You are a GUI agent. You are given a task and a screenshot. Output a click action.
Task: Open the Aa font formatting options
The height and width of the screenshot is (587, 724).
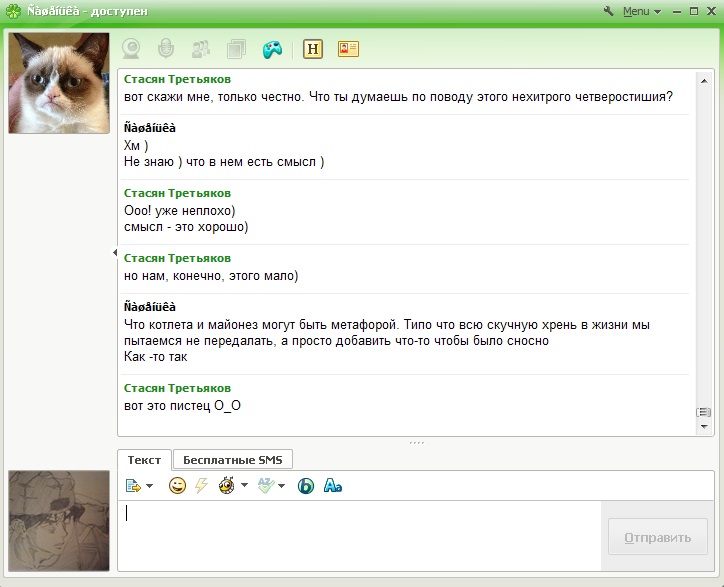(333, 485)
